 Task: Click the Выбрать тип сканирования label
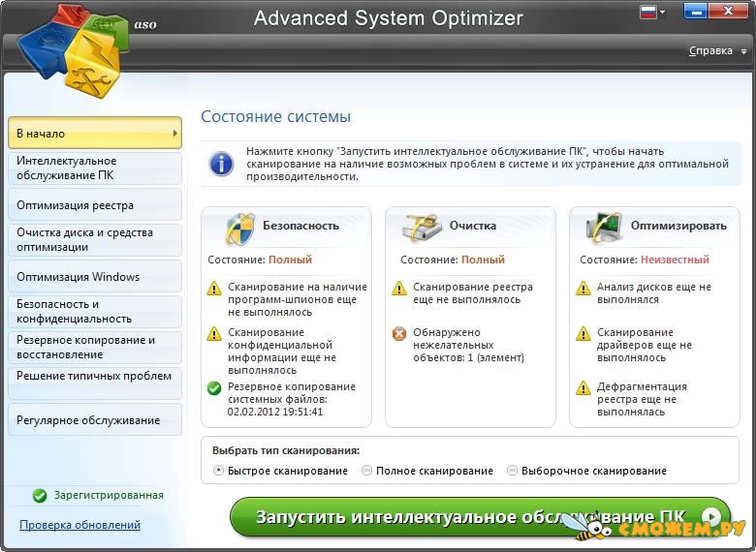286,451
